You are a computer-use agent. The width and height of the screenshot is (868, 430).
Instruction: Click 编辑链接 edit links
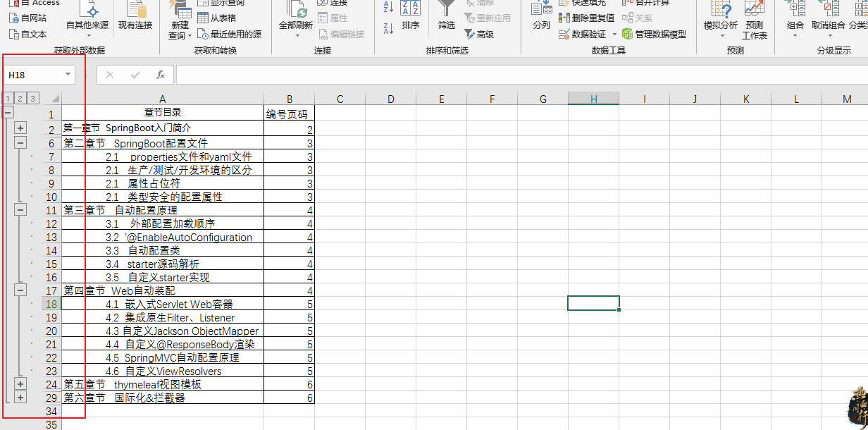point(342,34)
